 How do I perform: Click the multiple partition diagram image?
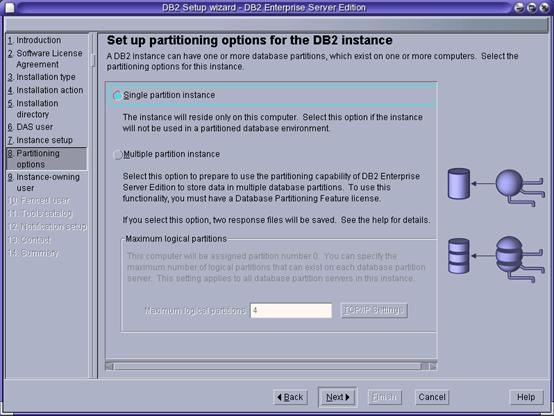(496, 259)
